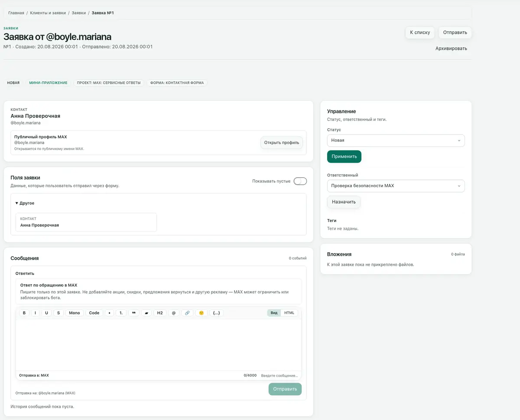Open the Ответственный dropdown

click(396, 186)
